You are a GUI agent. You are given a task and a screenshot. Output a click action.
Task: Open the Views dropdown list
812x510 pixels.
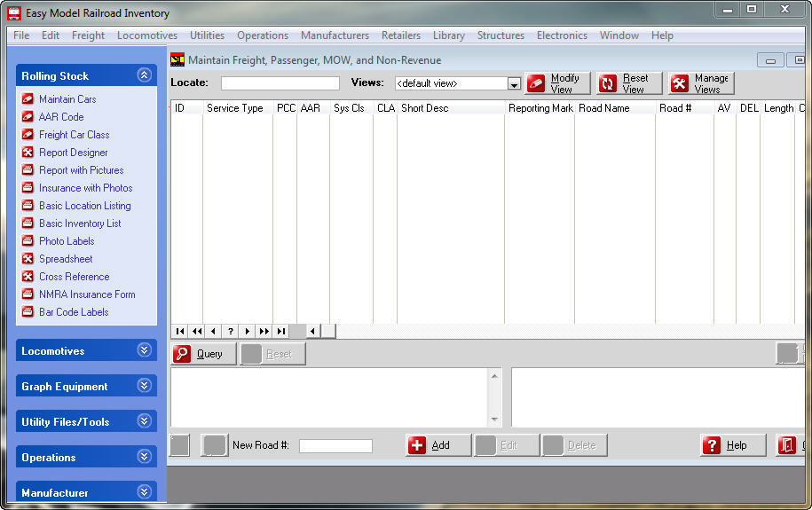click(x=514, y=84)
